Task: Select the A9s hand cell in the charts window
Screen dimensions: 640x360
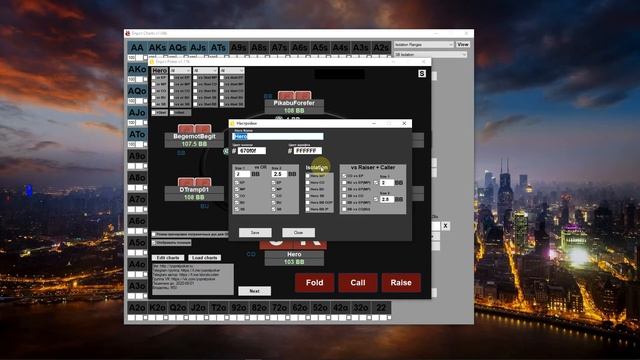Action: (x=239, y=48)
